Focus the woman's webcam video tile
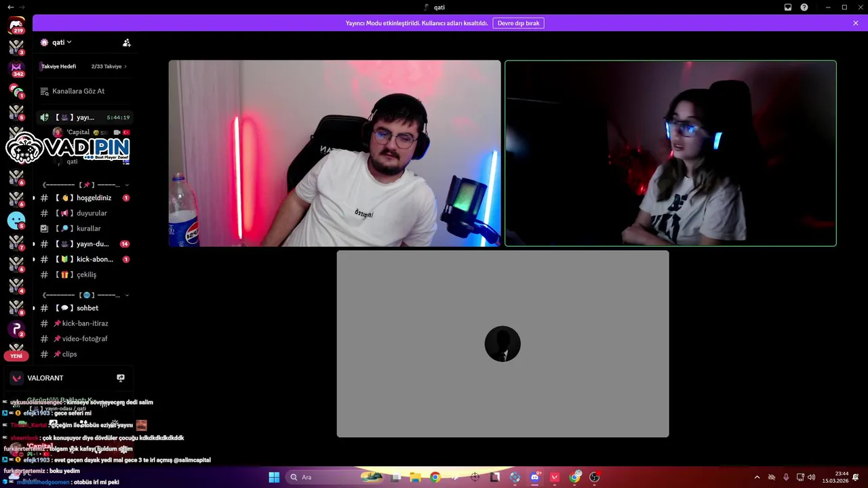The height and width of the screenshot is (488, 868). click(671, 153)
